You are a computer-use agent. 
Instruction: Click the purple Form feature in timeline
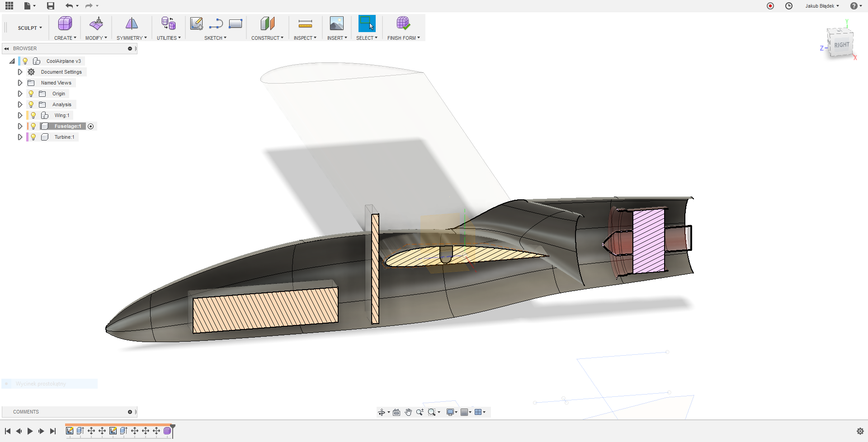[x=167, y=431]
